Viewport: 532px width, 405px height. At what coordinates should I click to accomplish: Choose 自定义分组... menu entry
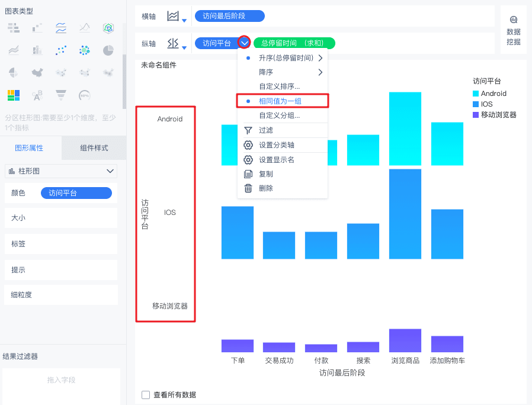point(279,115)
